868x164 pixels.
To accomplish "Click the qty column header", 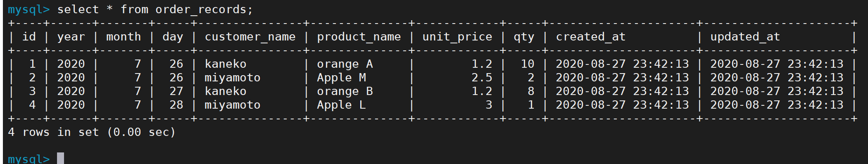I will [523, 37].
